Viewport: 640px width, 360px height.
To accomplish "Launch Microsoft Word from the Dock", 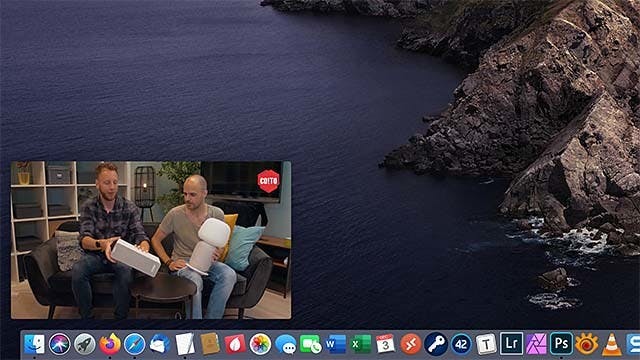I will [336, 344].
